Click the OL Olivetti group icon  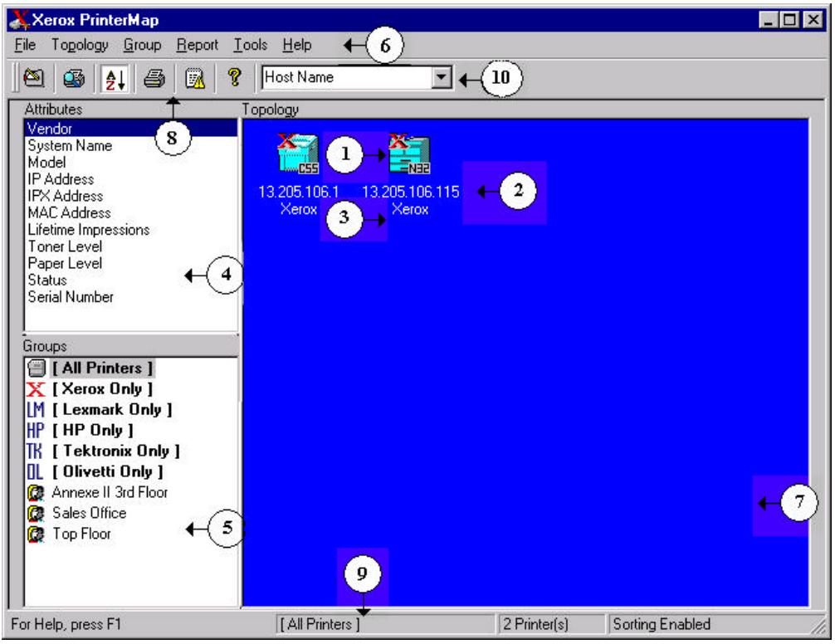pos(35,472)
